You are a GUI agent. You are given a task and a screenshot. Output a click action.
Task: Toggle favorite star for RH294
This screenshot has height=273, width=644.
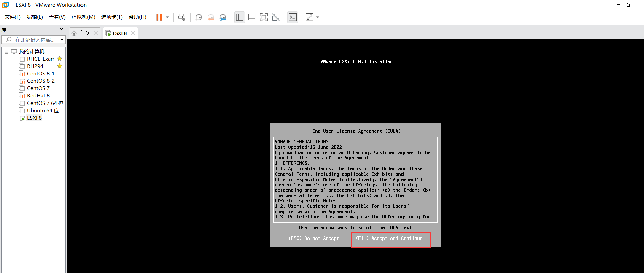click(x=60, y=66)
